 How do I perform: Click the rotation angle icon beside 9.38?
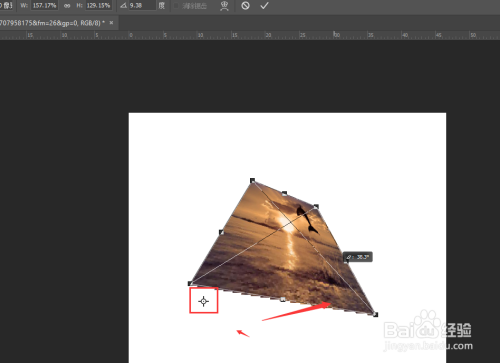coord(123,6)
